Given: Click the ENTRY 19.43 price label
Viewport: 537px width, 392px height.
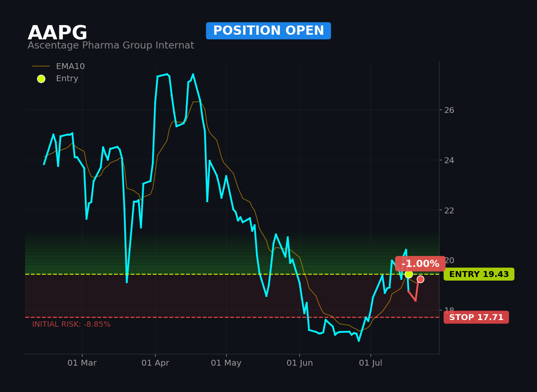Looking at the screenshot, I should (x=479, y=274).
